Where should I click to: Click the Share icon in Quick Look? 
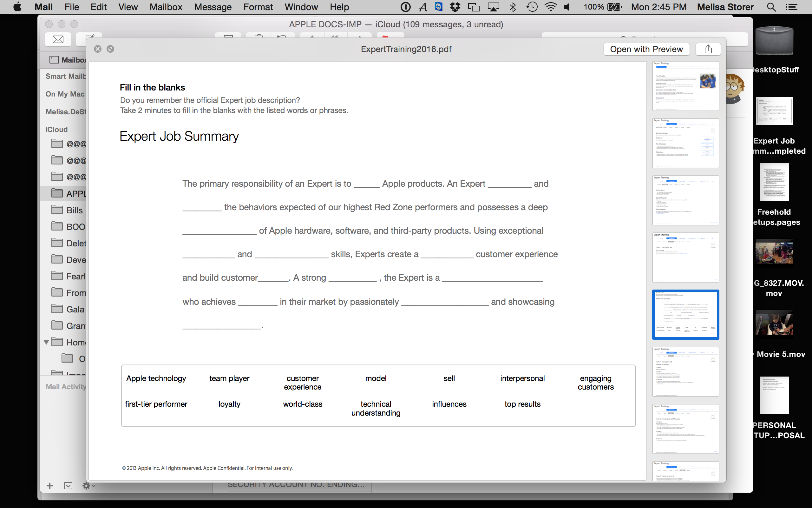pos(708,49)
